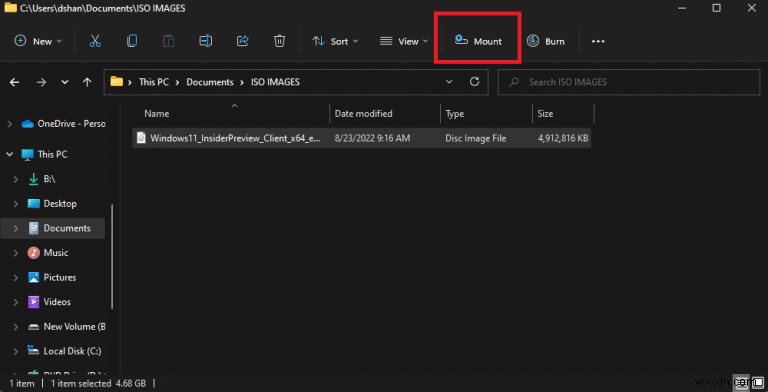Sort by Date modified column
Image resolution: width=768 pixels, height=392 pixels.
(x=363, y=114)
